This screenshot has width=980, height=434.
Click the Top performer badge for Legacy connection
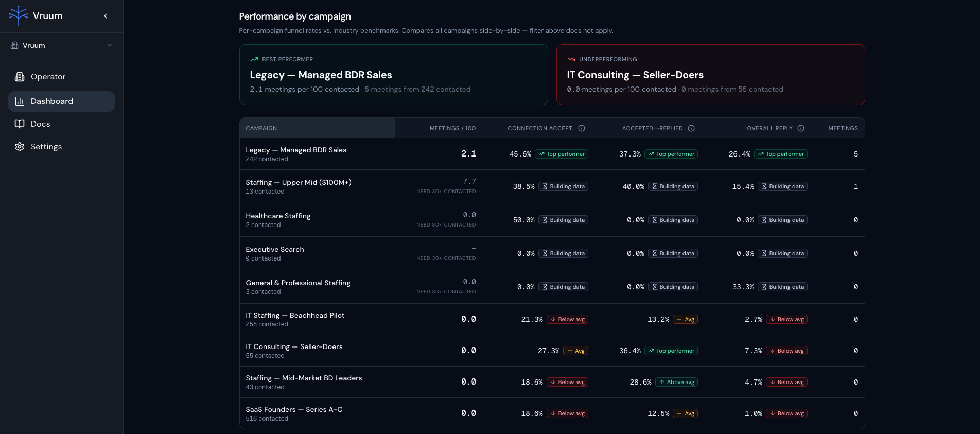[562, 154]
